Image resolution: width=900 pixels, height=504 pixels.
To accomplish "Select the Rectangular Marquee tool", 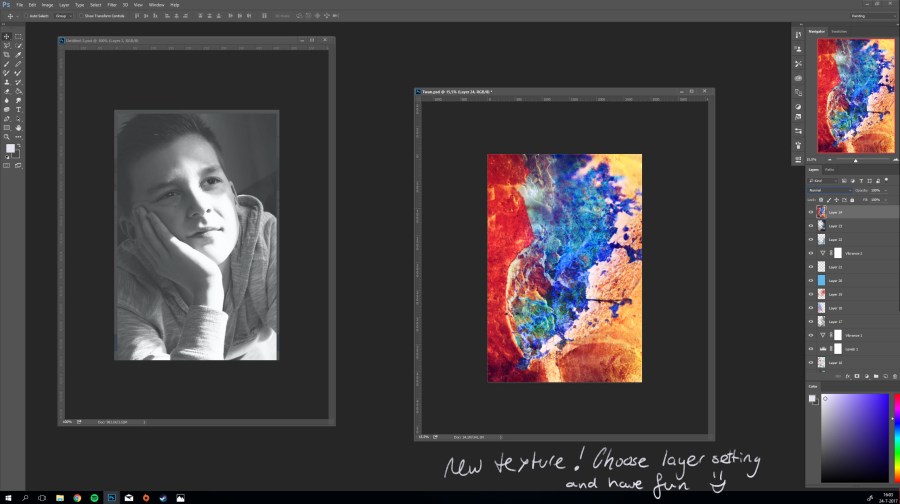I will pyautogui.click(x=18, y=36).
